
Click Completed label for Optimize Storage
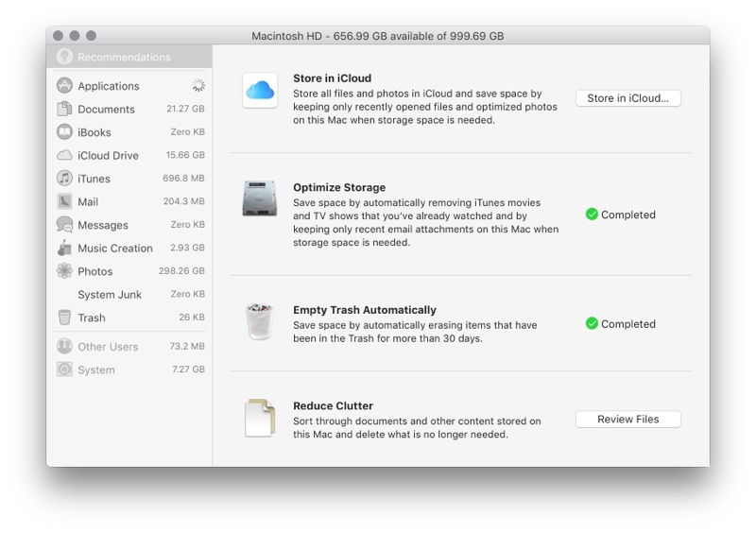click(x=627, y=215)
